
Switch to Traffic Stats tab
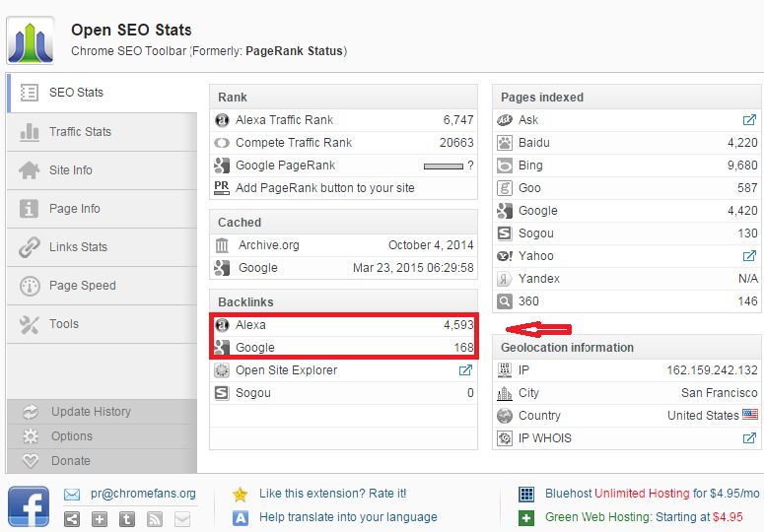tap(103, 132)
